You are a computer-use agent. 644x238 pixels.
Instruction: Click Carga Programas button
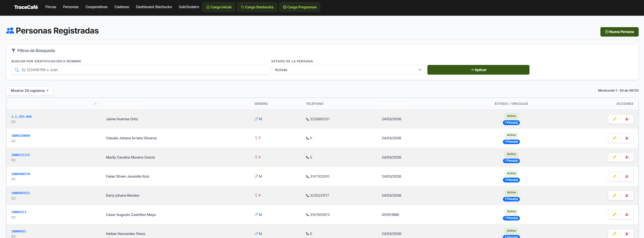299,7
